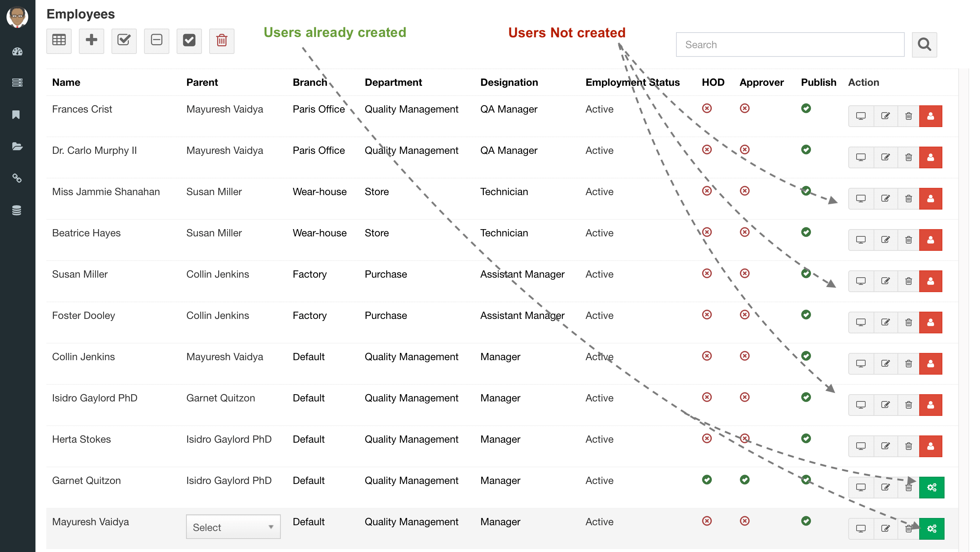
Task: Click the red delete trash toolbar icon
Action: coord(222,41)
